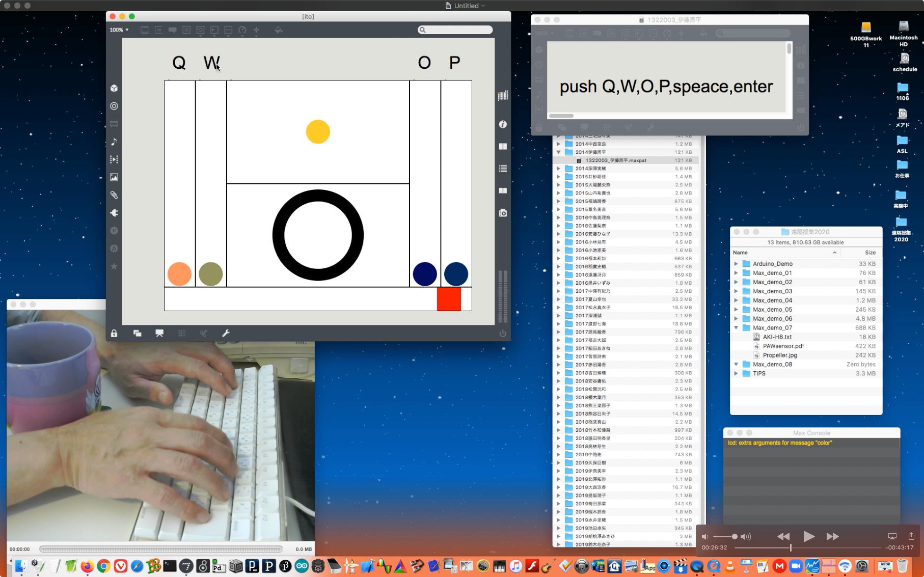This screenshot has height=577, width=924.
Task: Open the Objects cube browser in Max sidebar
Action: click(x=114, y=88)
